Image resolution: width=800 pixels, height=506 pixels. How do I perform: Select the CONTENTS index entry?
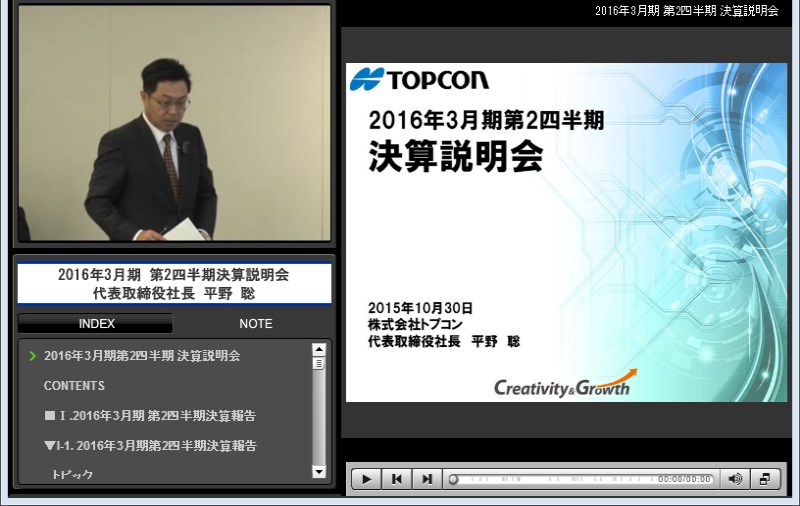tap(74, 386)
